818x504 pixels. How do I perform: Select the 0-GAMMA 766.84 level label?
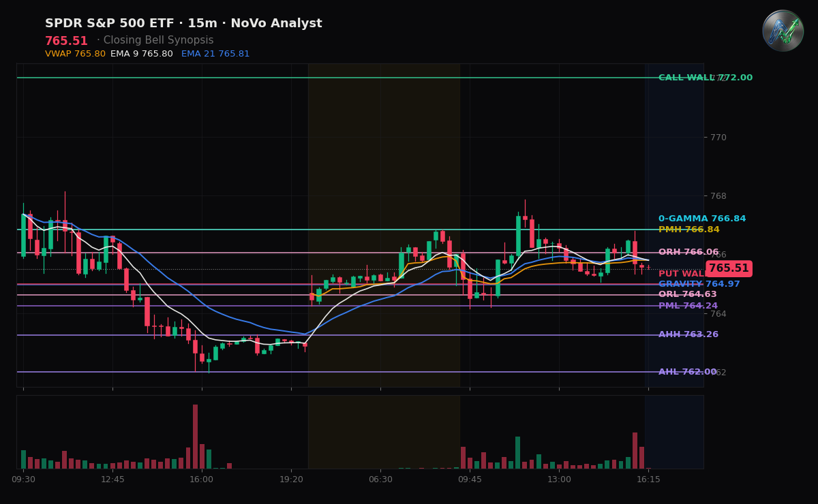coord(702,219)
